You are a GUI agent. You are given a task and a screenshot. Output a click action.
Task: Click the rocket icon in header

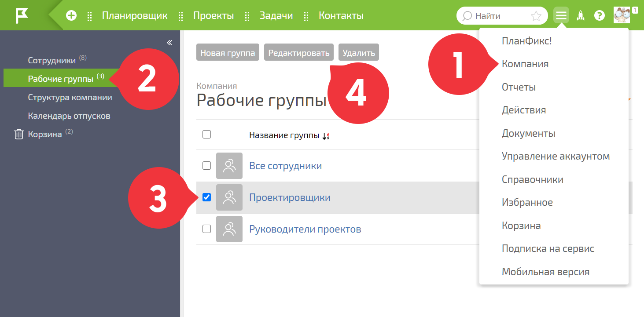581,15
